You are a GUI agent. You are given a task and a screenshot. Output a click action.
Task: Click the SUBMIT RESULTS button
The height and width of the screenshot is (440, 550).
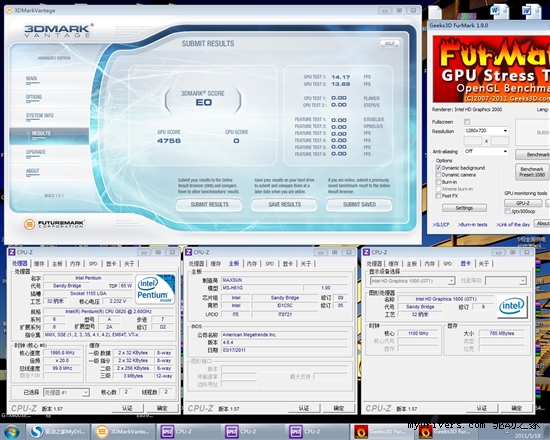[209, 205]
